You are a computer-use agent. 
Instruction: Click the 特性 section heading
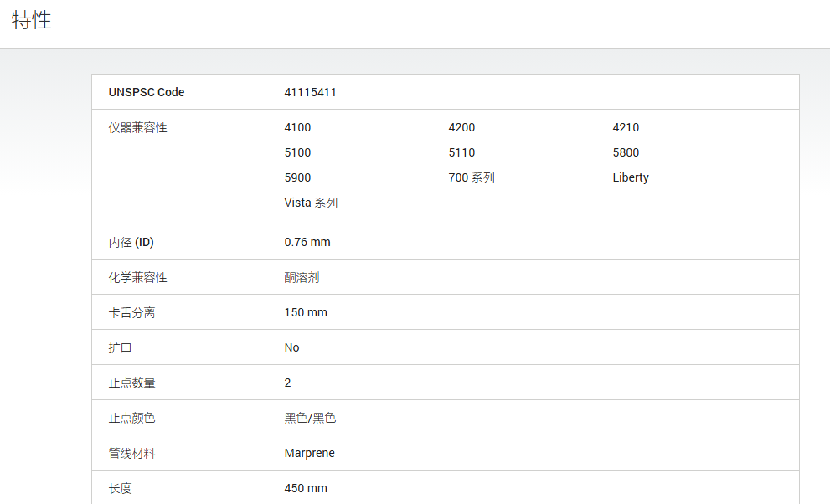pyautogui.click(x=31, y=20)
